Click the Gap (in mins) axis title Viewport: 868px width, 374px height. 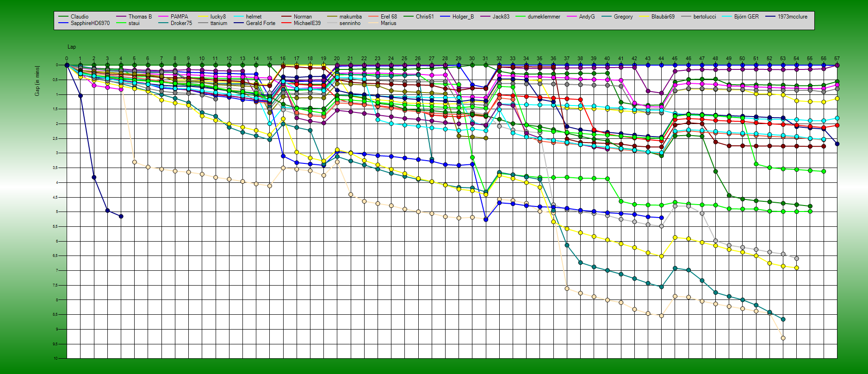pos(37,81)
